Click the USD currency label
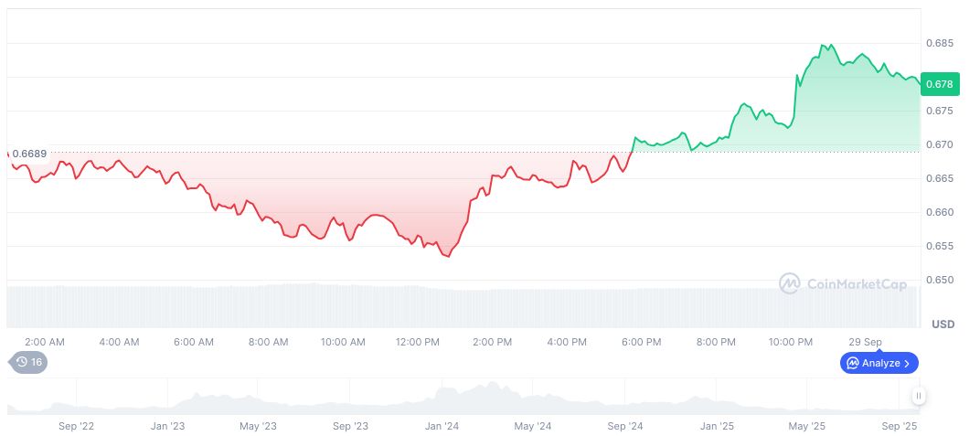 point(943,324)
